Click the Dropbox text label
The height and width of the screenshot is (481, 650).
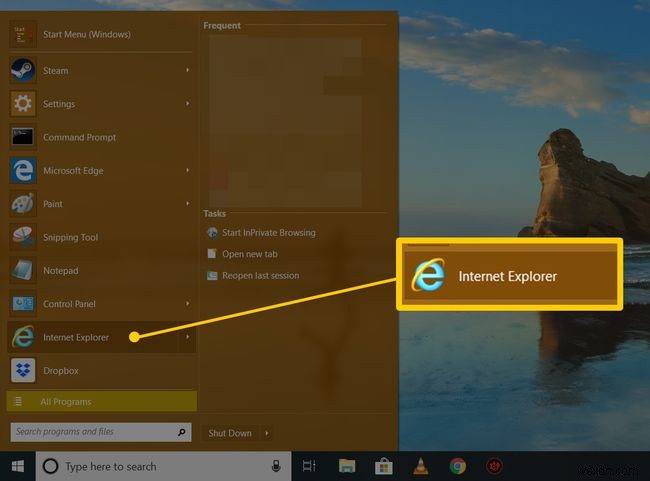61,371
